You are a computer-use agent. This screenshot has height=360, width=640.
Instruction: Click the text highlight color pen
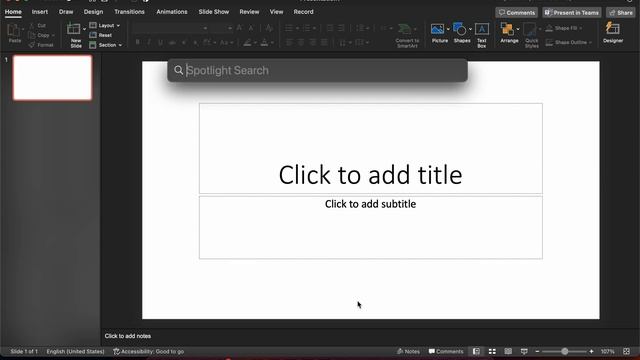[247, 42]
